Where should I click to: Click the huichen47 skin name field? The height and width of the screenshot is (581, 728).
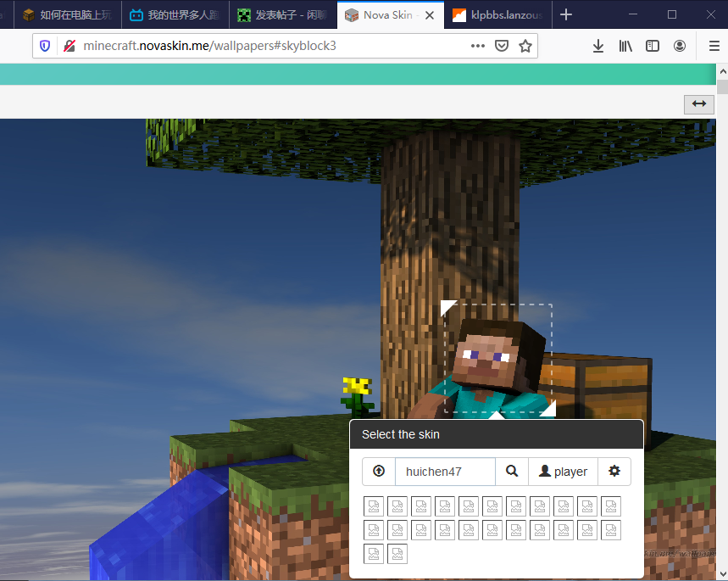pyautogui.click(x=445, y=472)
